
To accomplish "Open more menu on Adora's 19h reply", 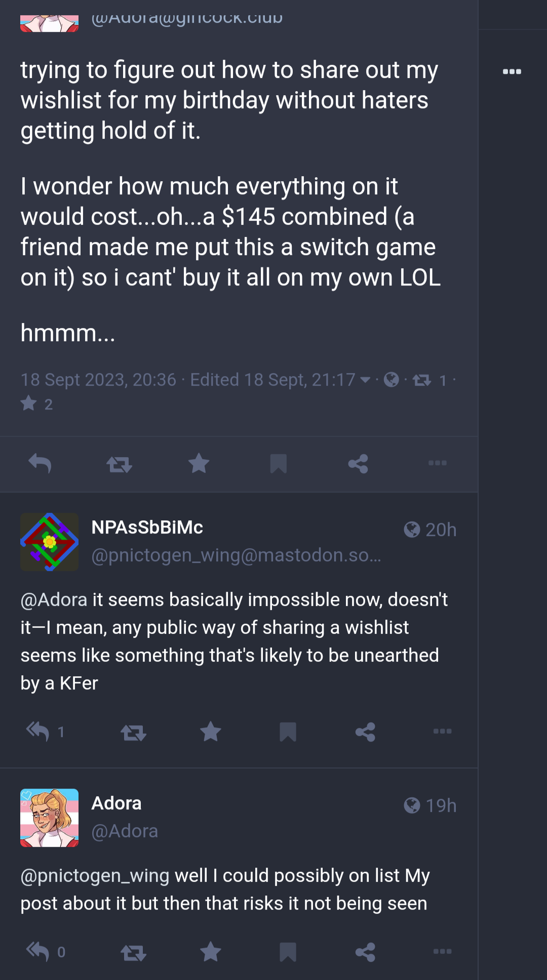I will [442, 952].
